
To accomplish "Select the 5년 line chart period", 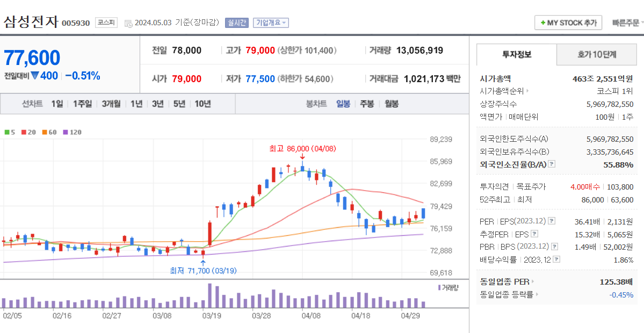I will point(179,104).
